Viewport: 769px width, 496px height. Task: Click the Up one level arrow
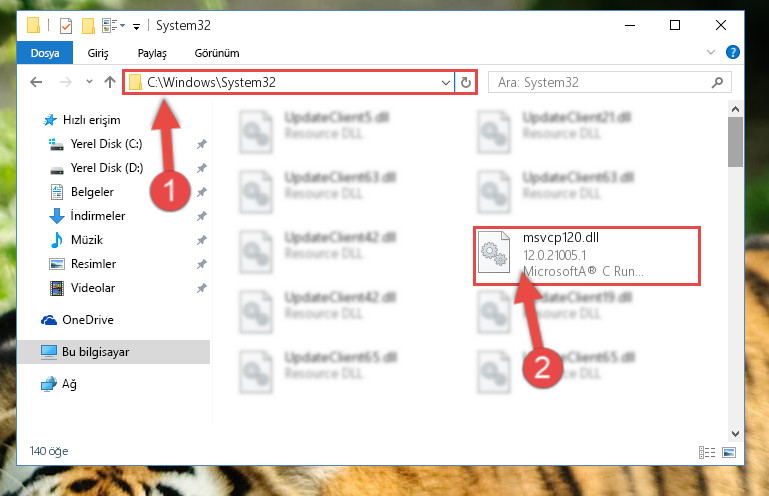point(110,82)
